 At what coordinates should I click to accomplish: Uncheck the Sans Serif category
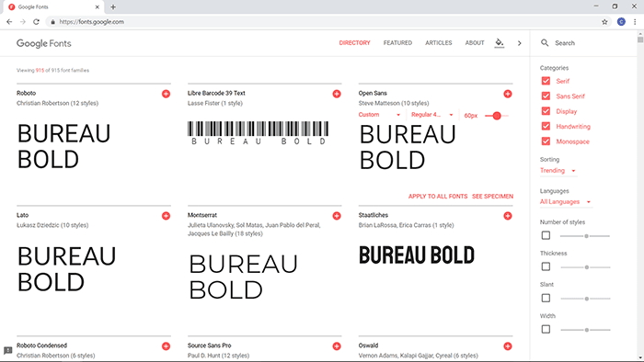coord(546,96)
